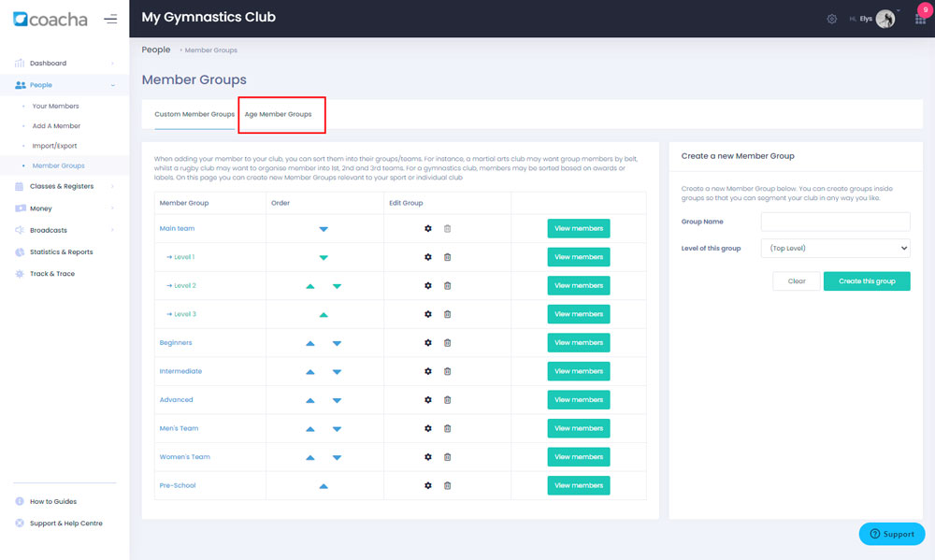Image resolution: width=935 pixels, height=560 pixels.
Task: Click the trash icon for Pre-School
Action: (447, 486)
